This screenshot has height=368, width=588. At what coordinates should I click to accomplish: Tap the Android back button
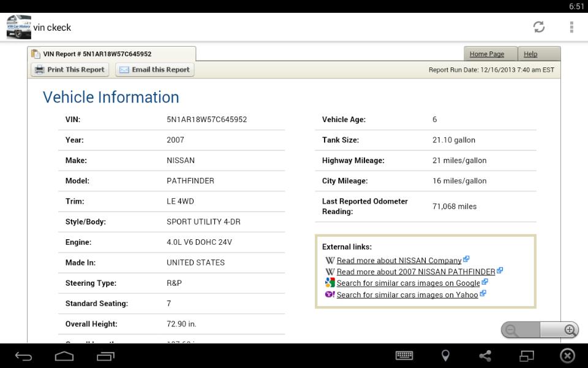[x=23, y=356]
